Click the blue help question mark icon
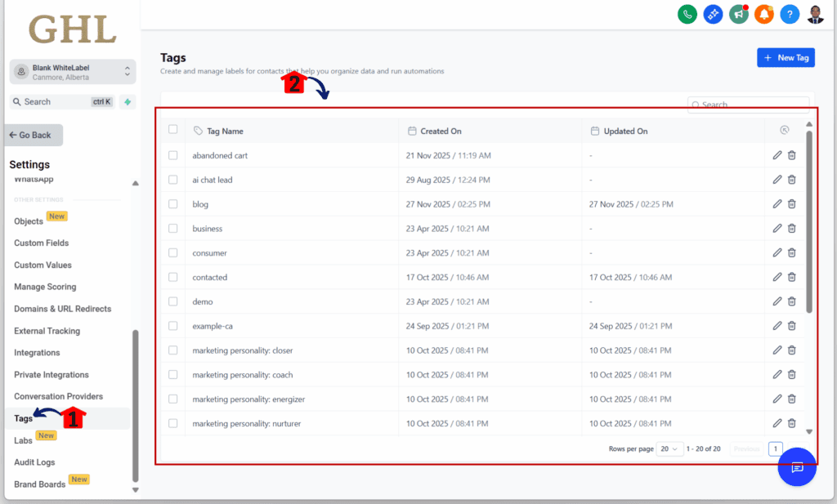 pyautogui.click(x=789, y=14)
